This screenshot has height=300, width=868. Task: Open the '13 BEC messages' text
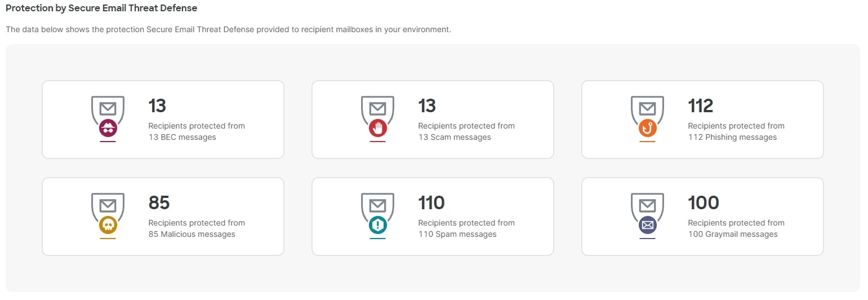pyautogui.click(x=182, y=137)
